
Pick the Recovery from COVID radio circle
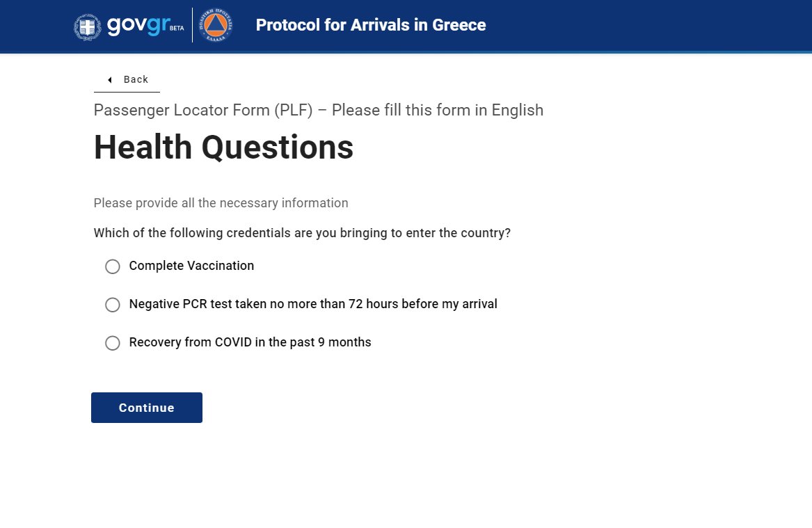coord(113,343)
